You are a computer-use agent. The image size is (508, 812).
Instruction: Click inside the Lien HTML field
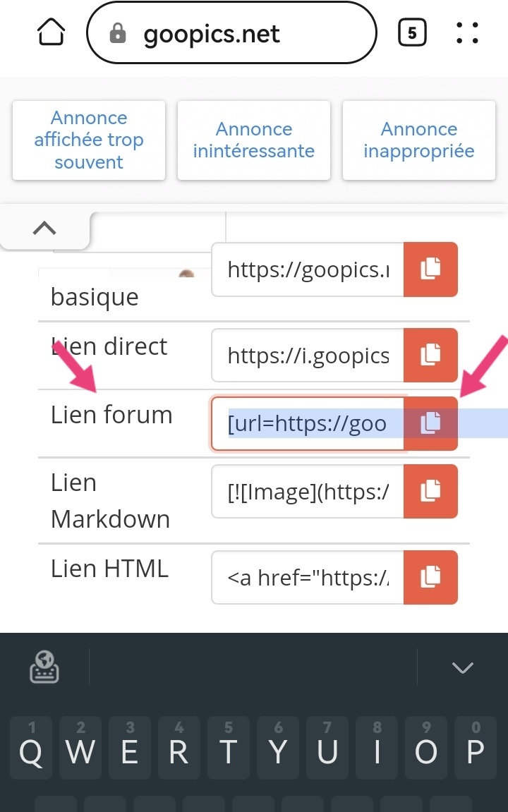pyautogui.click(x=308, y=578)
